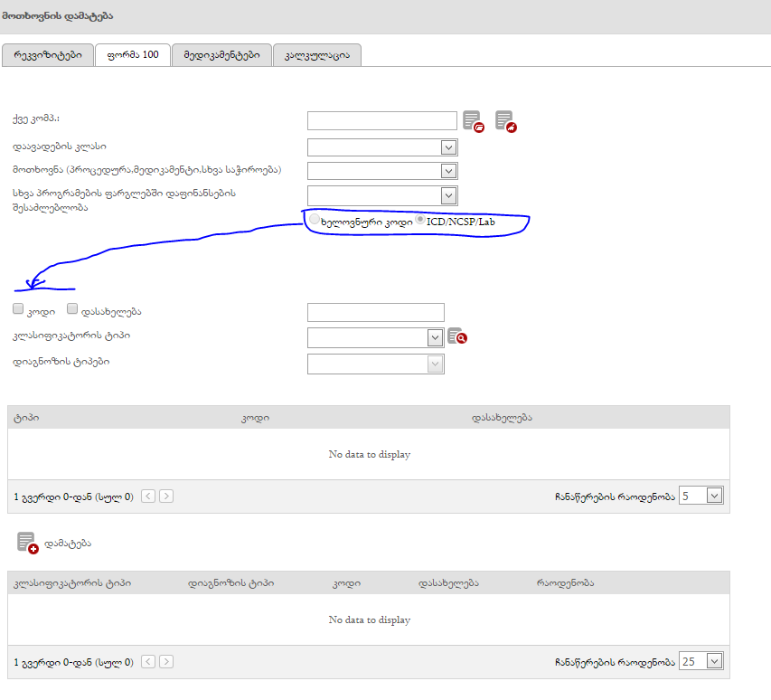Click the ქვე კომპ. text input field
The image size is (771, 700).
pyautogui.click(x=381, y=121)
